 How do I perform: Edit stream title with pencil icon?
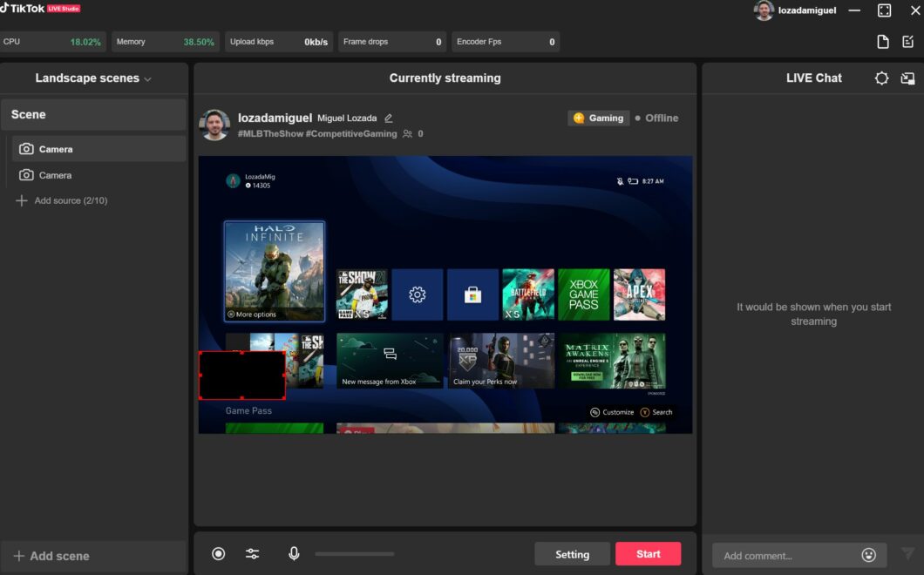388,118
